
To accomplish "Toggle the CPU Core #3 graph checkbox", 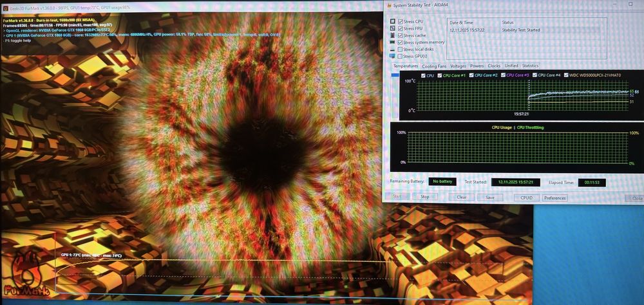I will coord(503,75).
